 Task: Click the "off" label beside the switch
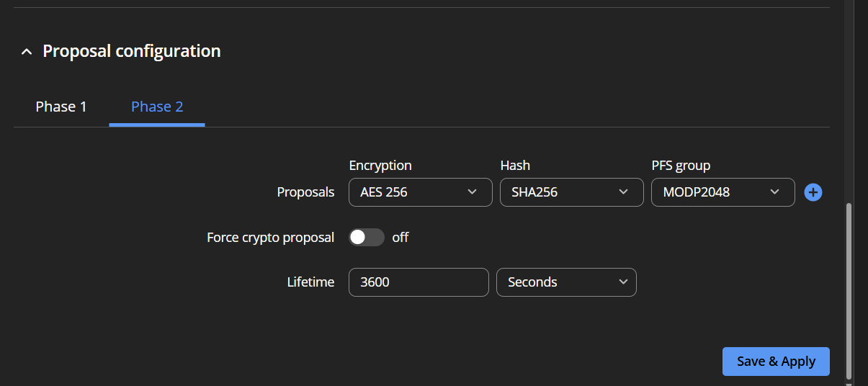pos(401,237)
